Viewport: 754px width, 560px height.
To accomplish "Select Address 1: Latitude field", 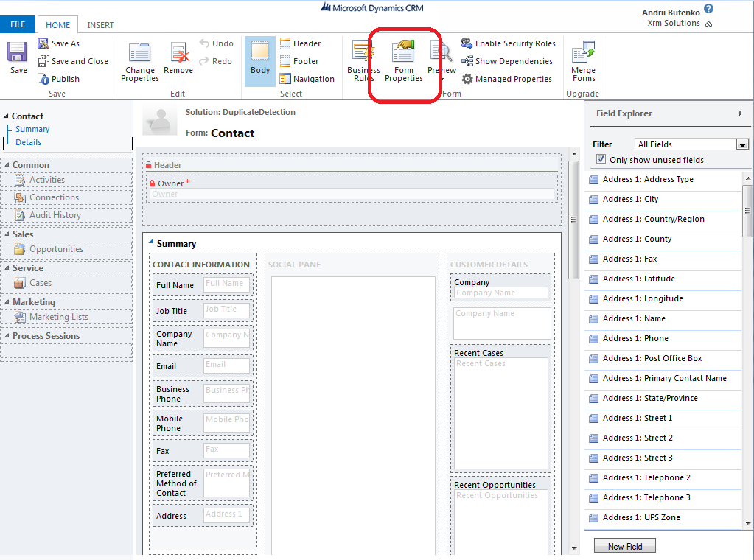I will coord(664,279).
